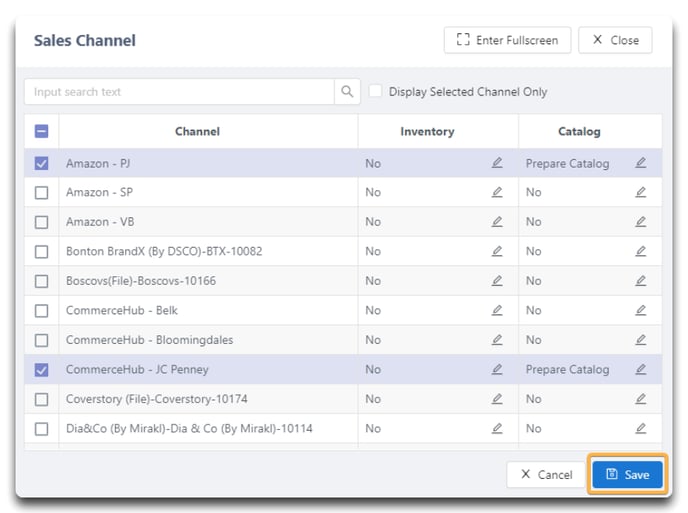Click the Inventory column header
This screenshot has width=688, height=513.
(x=427, y=131)
